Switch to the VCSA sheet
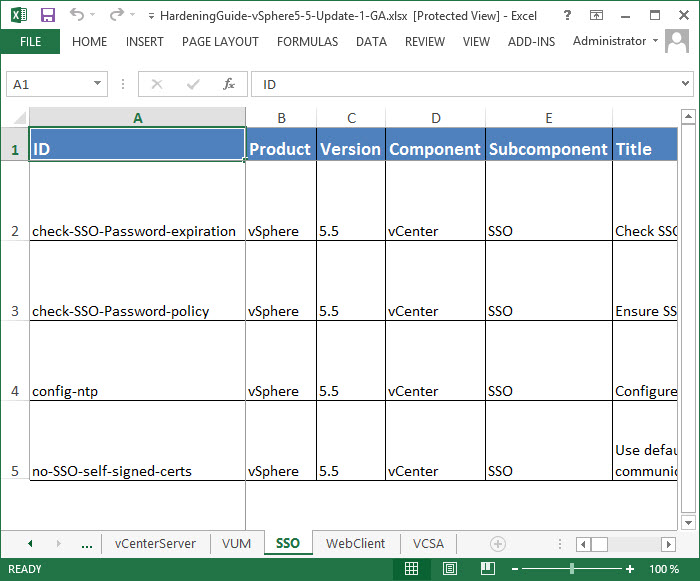The height and width of the screenshot is (581, 700). pos(428,543)
